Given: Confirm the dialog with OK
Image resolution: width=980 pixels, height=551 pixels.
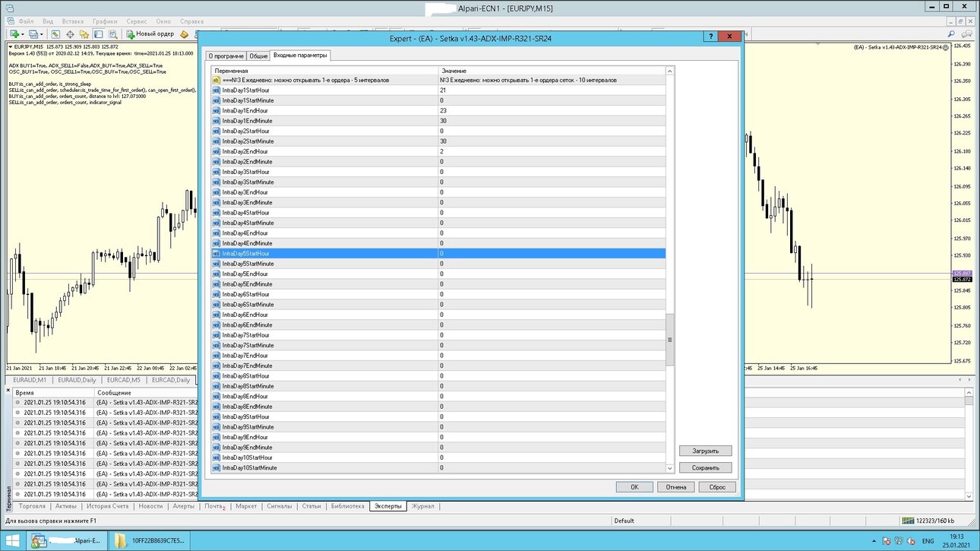Looking at the screenshot, I should coord(635,487).
